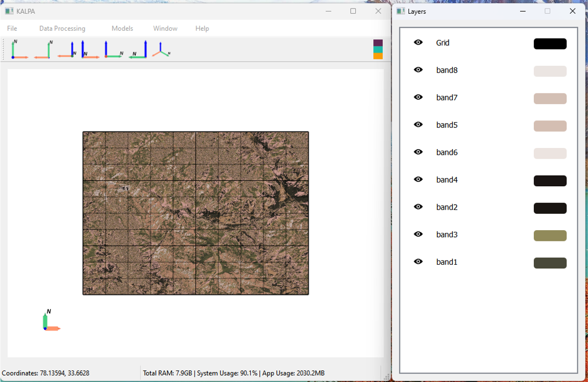This screenshot has height=382, width=588.
Task: Open the Window menu
Action: [165, 29]
